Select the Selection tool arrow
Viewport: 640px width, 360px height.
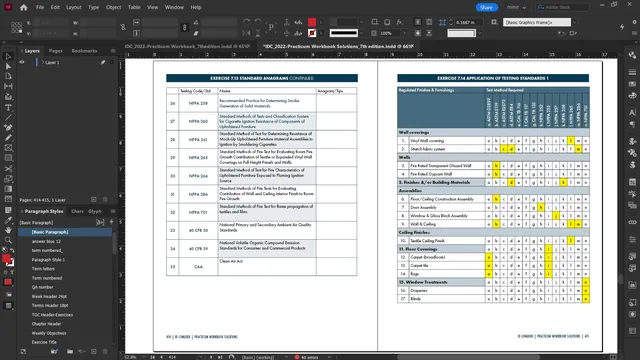click(8, 56)
